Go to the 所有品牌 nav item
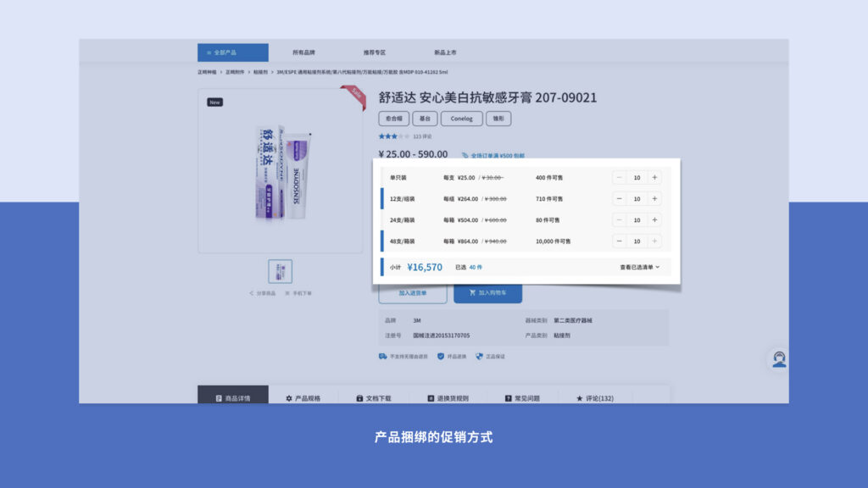Image resolution: width=868 pixels, height=488 pixels. click(304, 53)
